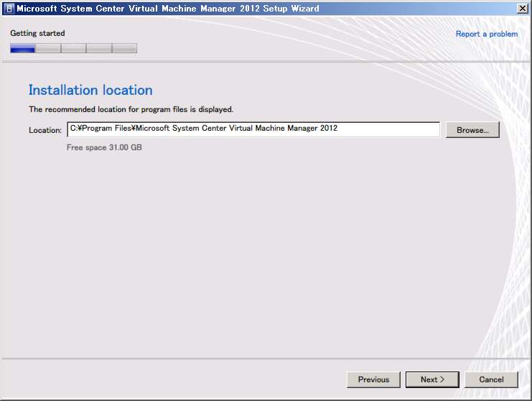Viewport: 532px width, 401px height.
Task: Click the Browse... button
Action: [x=472, y=129]
